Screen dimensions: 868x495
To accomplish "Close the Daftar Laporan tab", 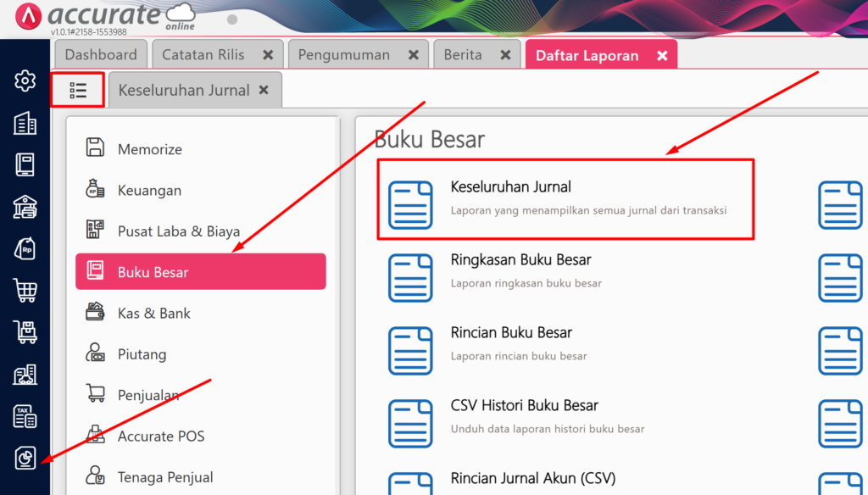I will (x=662, y=55).
